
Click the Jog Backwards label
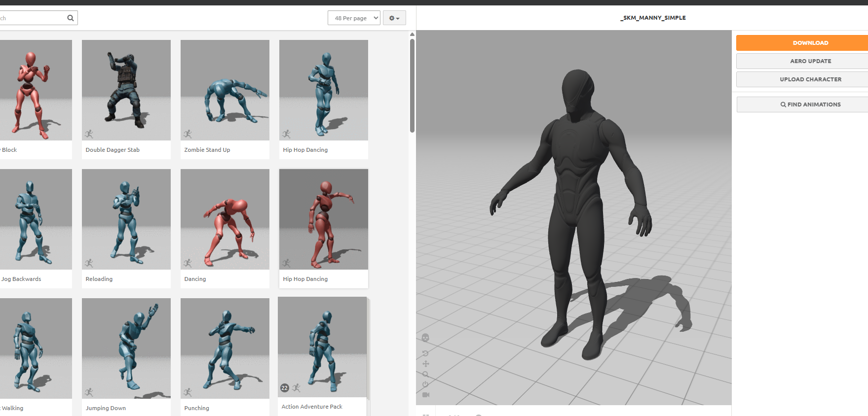coord(21,279)
